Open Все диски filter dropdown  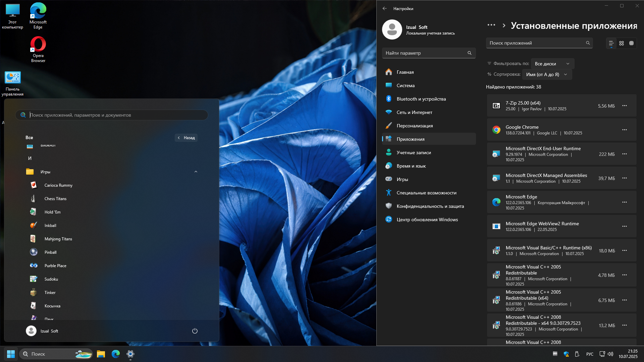(x=552, y=64)
